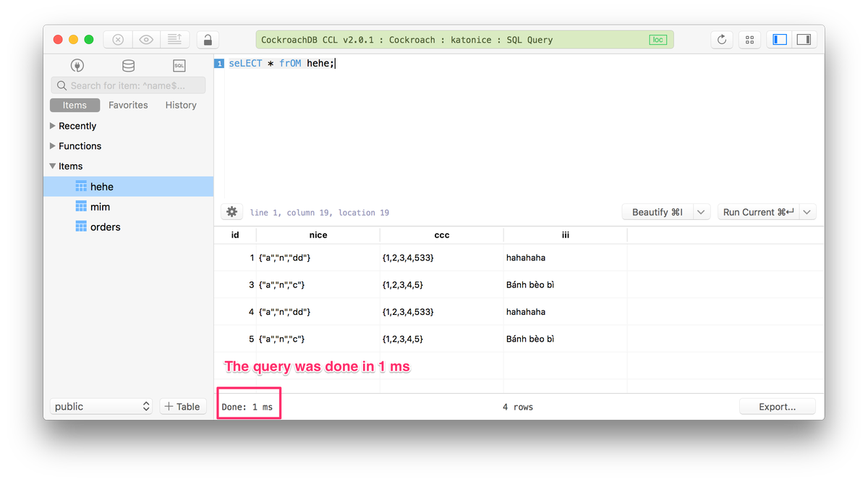This screenshot has width=868, height=482.
Task: Click the table icon beside mim
Action: point(81,207)
